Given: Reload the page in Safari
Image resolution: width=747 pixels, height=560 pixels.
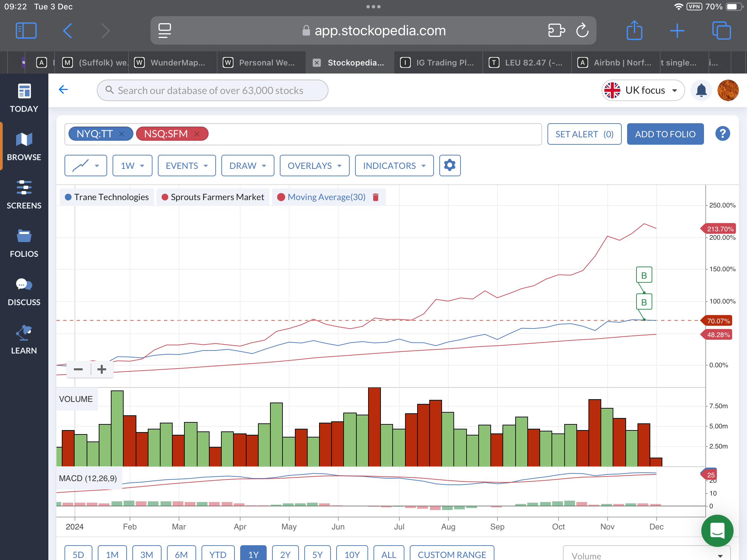Looking at the screenshot, I should (x=582, y=30).
